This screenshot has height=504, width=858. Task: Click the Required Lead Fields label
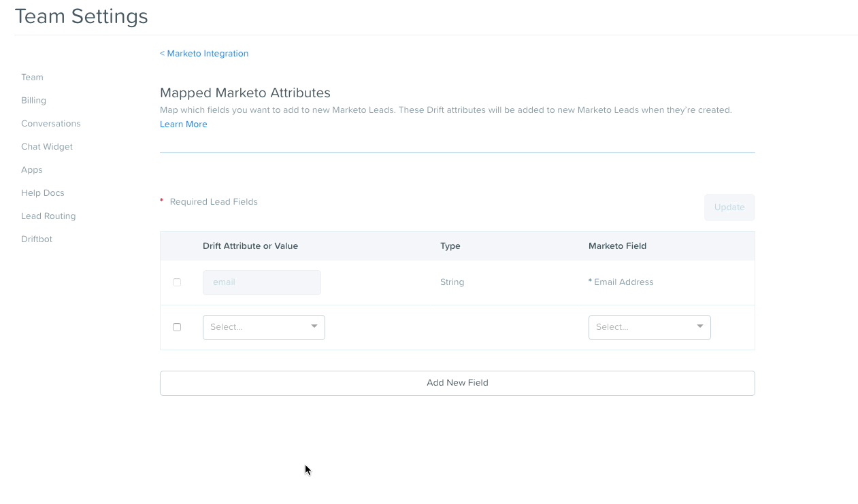pyautogui.click(x=214, y=202)
